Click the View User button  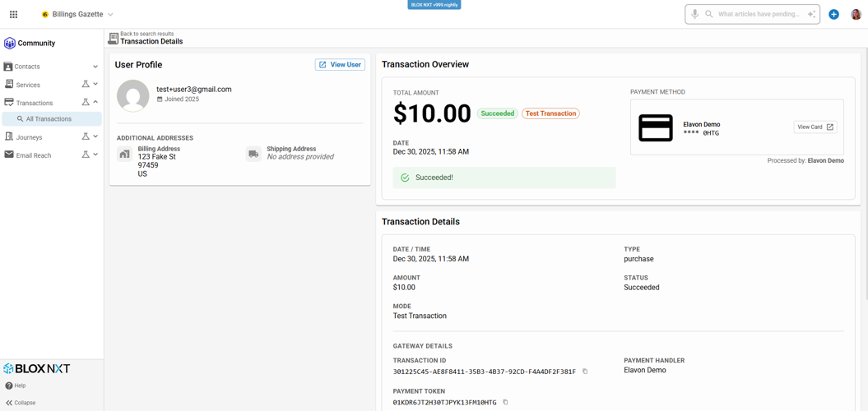click(x=340, y=65)
